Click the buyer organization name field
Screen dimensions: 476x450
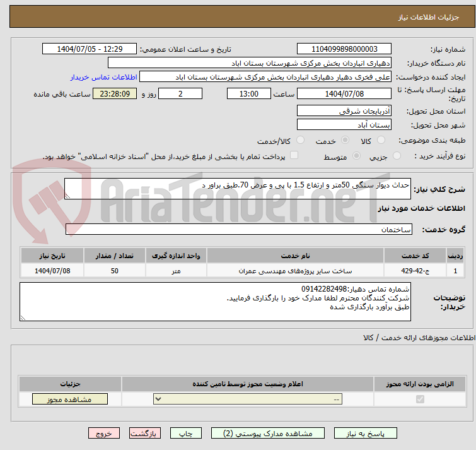coord(250,63)
